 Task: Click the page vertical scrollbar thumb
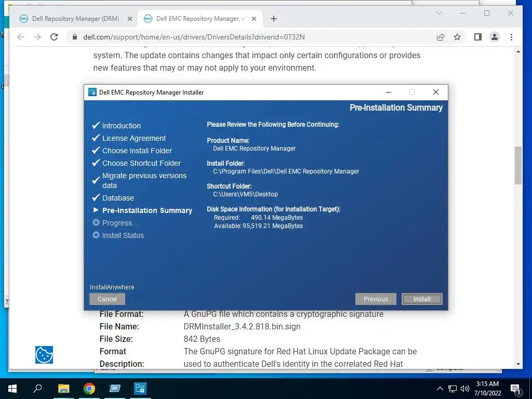[518, 165]
